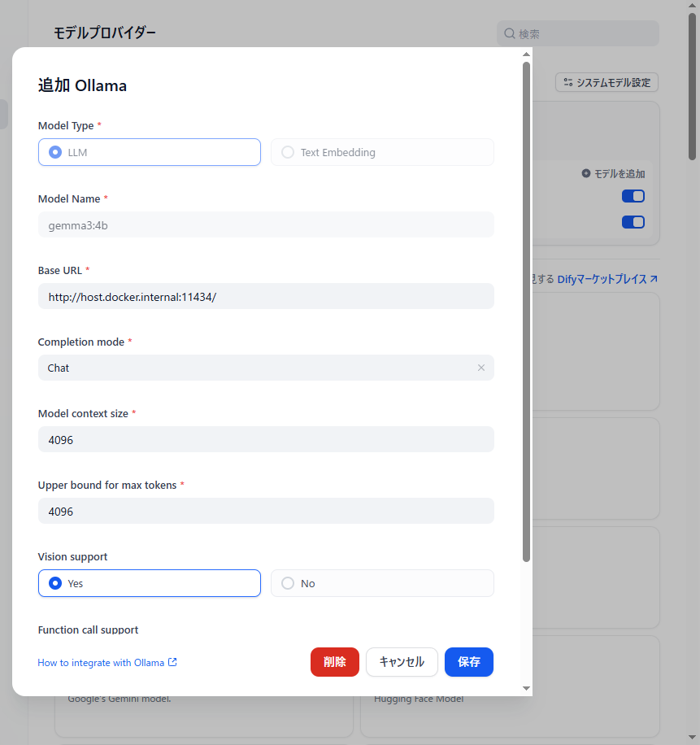This screenshot has width=700, height=745.
Task: Select the LLM model type radio
Action: (x=149, y=152)
